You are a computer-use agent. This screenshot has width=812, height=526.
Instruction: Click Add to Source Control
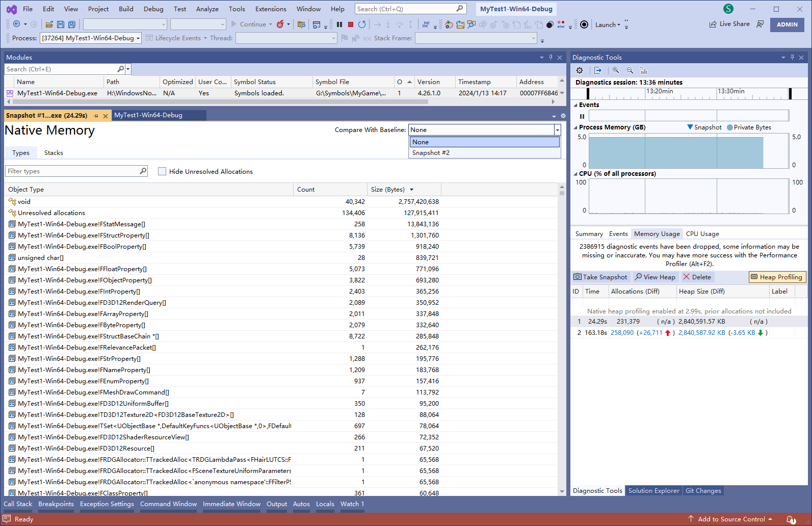click(x=730, y=519)
